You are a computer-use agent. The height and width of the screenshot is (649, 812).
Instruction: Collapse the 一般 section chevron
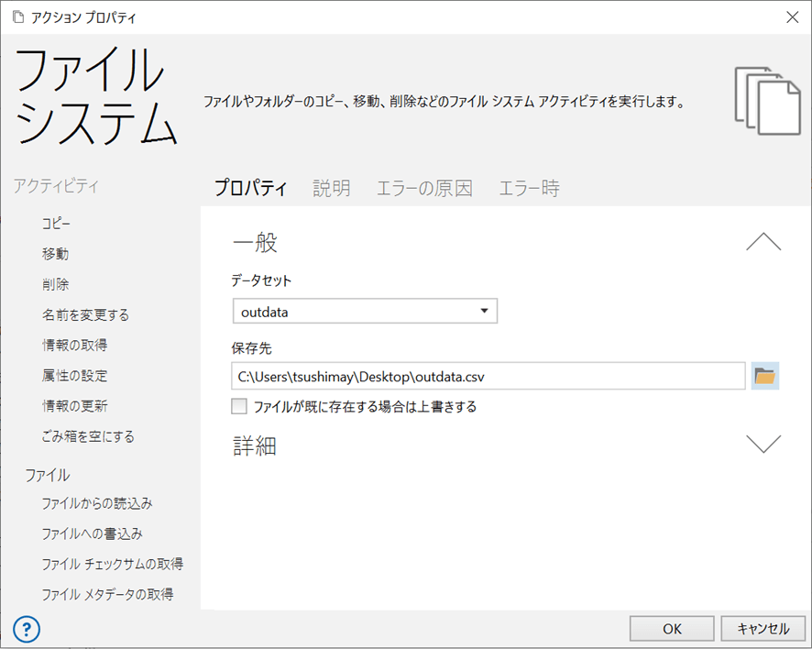point(763,242)
